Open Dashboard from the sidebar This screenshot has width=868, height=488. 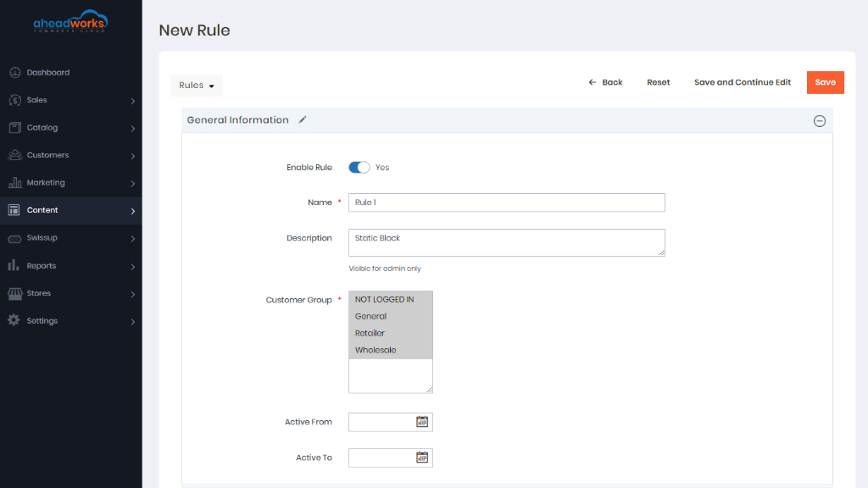tap(71, 73)
